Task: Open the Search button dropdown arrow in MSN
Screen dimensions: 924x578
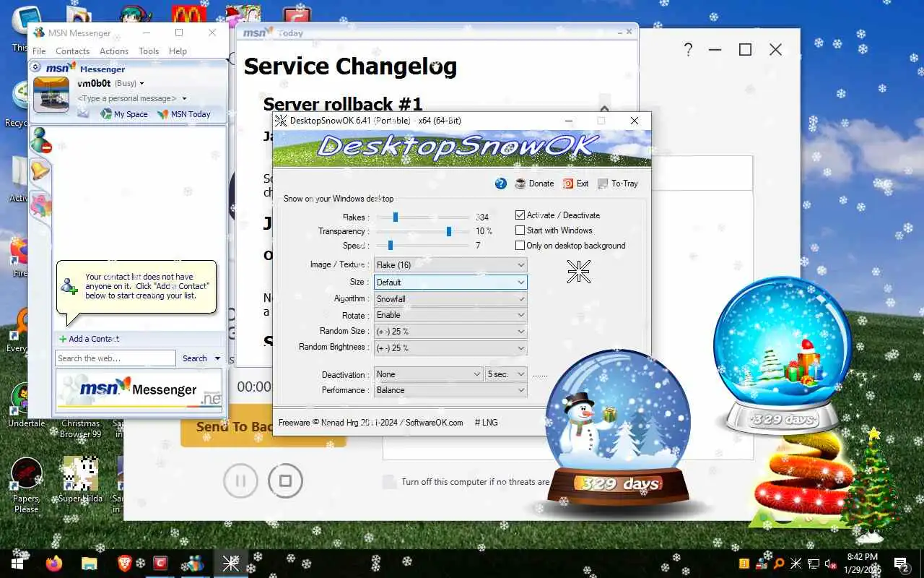Action: tap(217, 358)
